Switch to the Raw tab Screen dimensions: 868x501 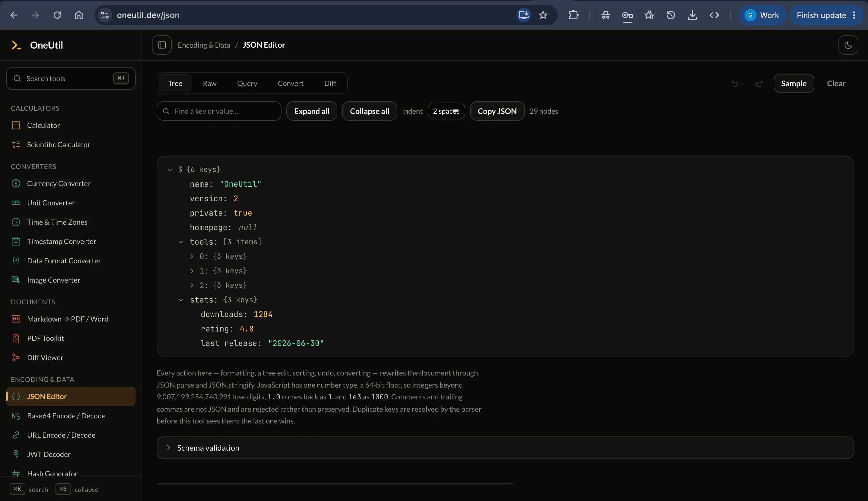210,83
